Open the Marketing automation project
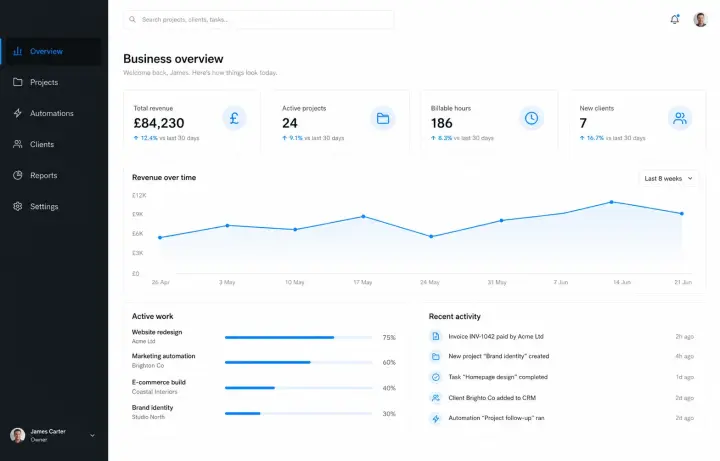 (x=163, y=356)
